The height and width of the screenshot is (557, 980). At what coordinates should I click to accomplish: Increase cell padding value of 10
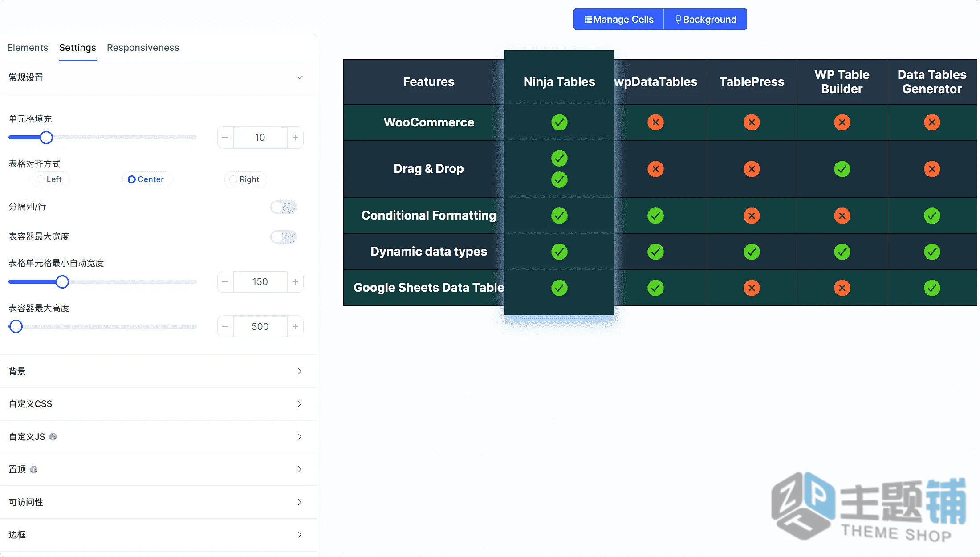pos(295,138)
